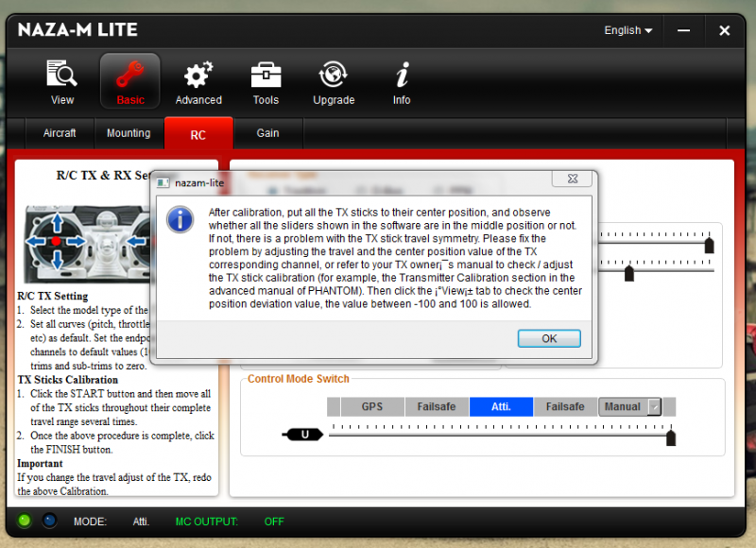Open the Manual control mode dropdown

click(x=654, y=407)
